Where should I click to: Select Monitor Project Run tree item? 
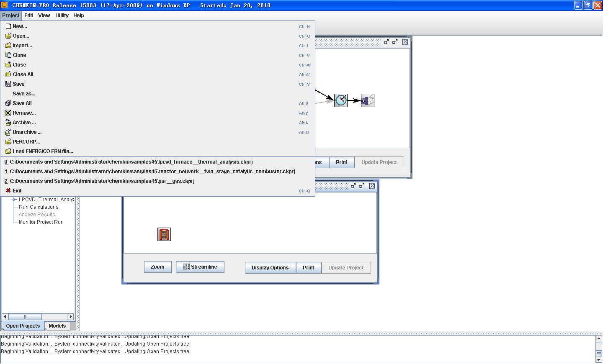pyautogui.click(x=41, y=222)
